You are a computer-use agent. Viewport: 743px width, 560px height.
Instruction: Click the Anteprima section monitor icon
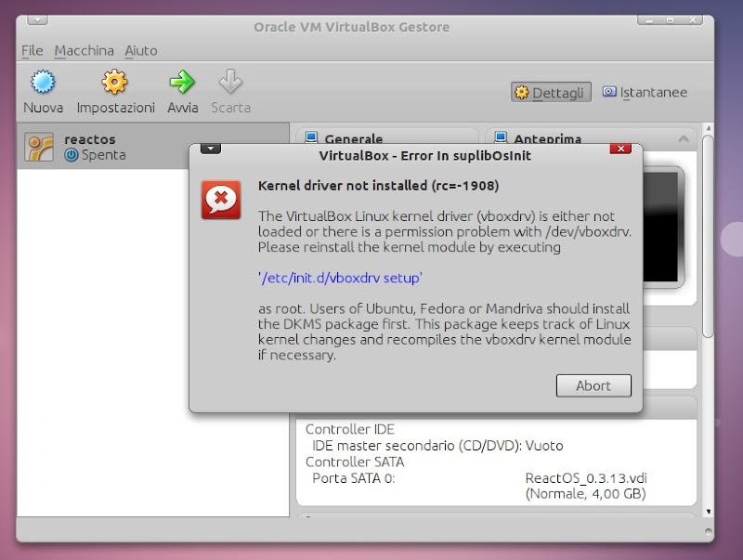(501, 137)
